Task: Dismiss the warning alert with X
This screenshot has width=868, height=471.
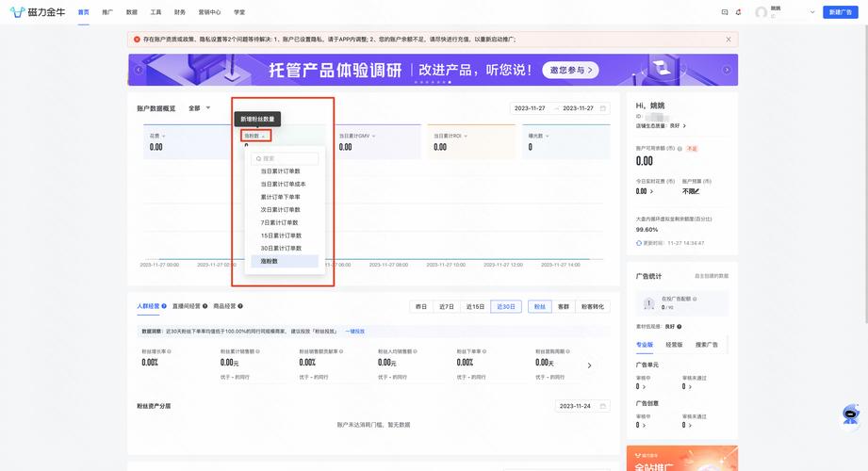Action: coord(729,40)
